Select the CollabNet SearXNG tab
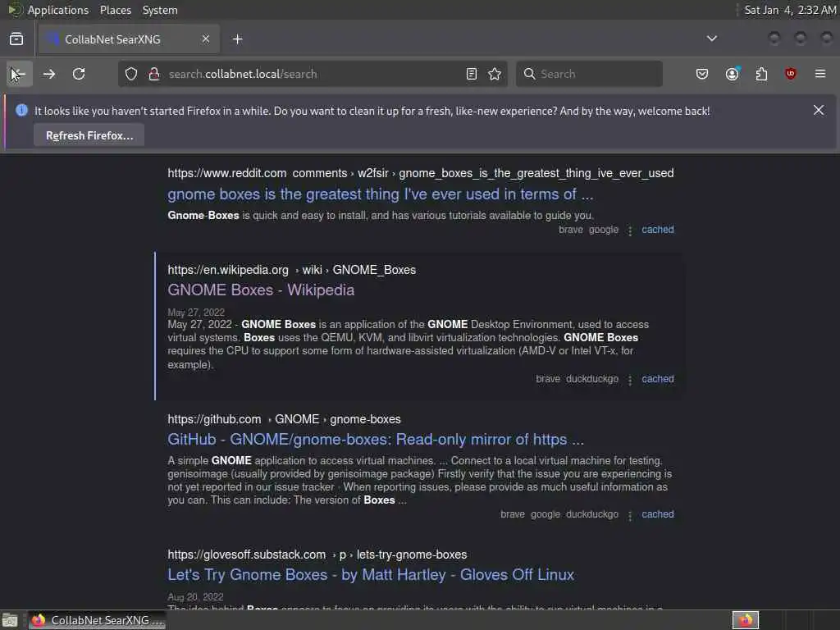Viewport: 840px width, 630px height. [x=129, y=39]
